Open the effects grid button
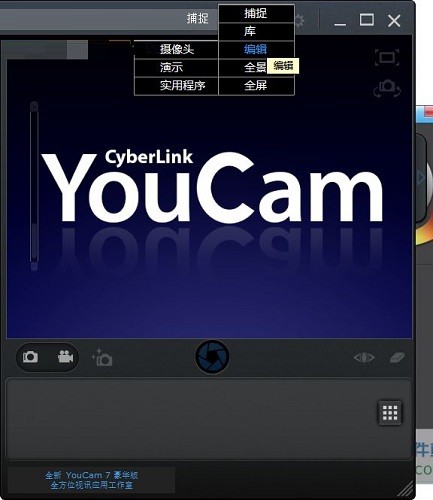Screen dimensions: 433x500 pos(390,413)
